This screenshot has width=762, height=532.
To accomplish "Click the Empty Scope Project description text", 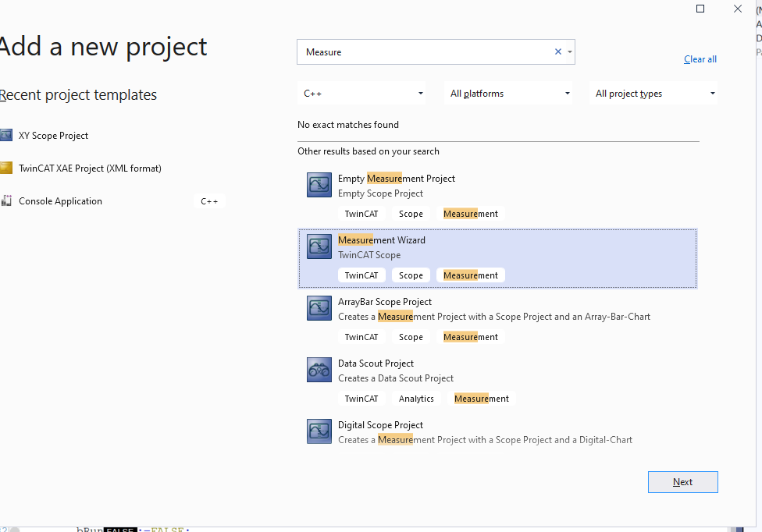I will click(x=380, y=193).
